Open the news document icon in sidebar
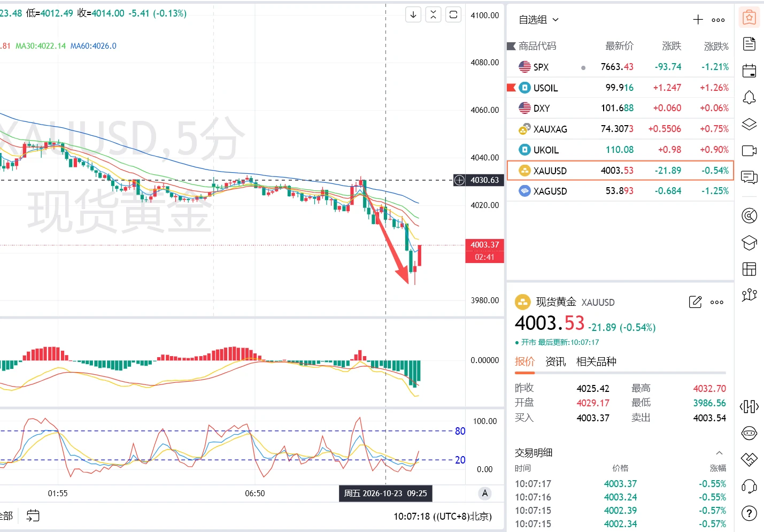Image resolution: width=764 pixels, height=532 pixels. click(x=749, y=44)
